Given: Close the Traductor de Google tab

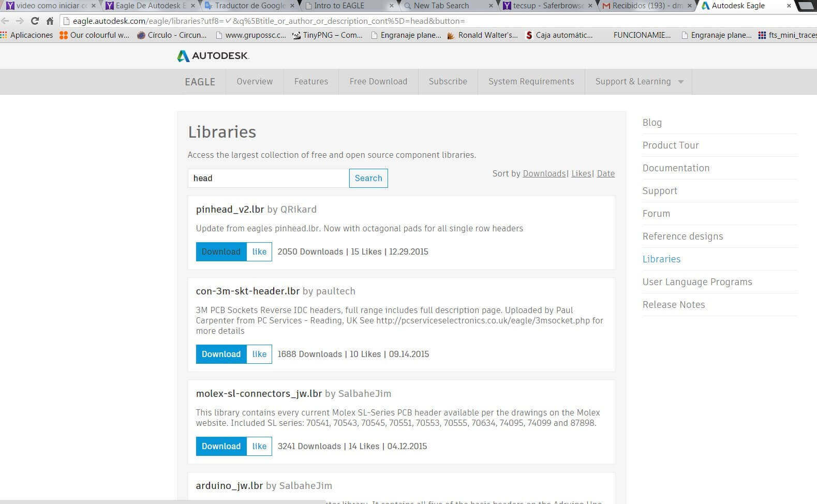Looking at the screenshot, I should [x=292, y=6].
